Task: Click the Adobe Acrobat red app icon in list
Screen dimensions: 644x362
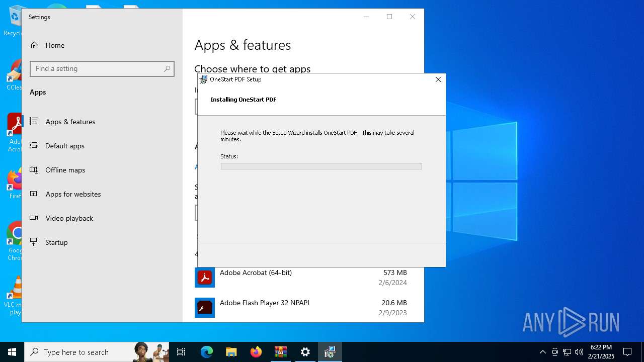Action: [205, 278]
